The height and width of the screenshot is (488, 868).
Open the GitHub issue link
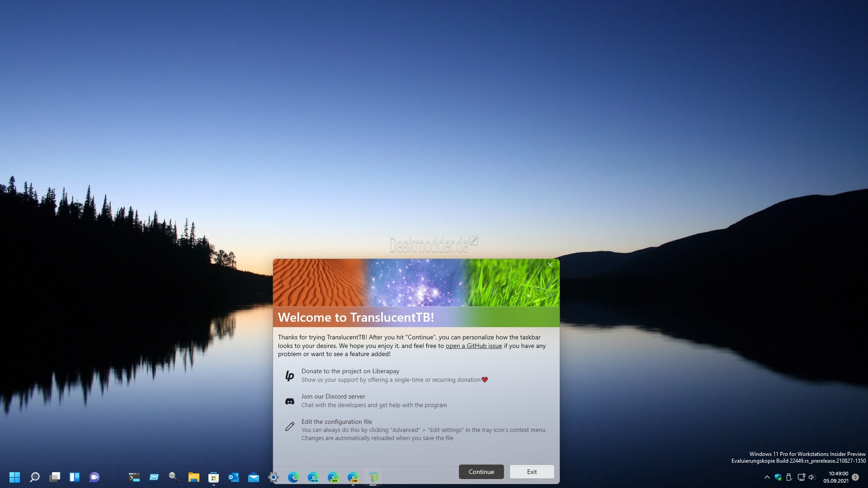click(x=473, y=346)
